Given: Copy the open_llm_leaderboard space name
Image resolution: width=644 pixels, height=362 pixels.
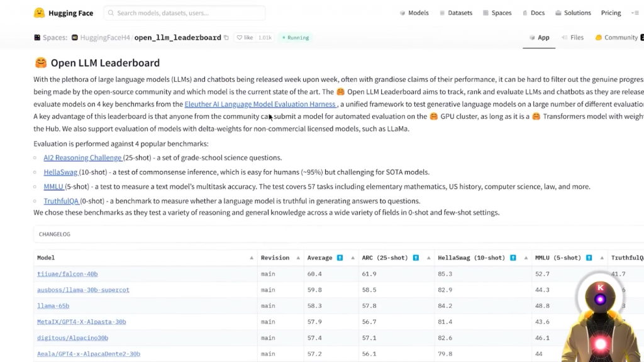Looking at the screenshot, I should pyautogui.click(x=226, y=38).
